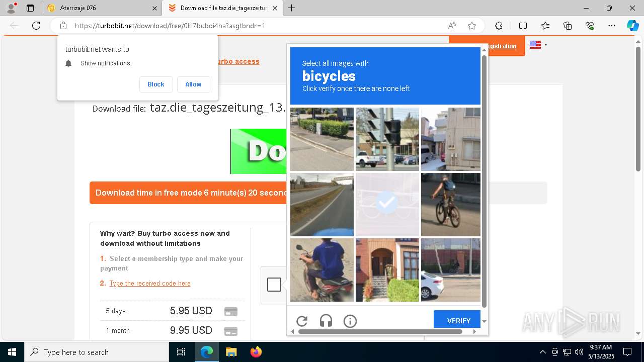This screenshot has width=644, height=362.
Task: Open the tab actions menu icon
Action: click(x=30, y=8)
